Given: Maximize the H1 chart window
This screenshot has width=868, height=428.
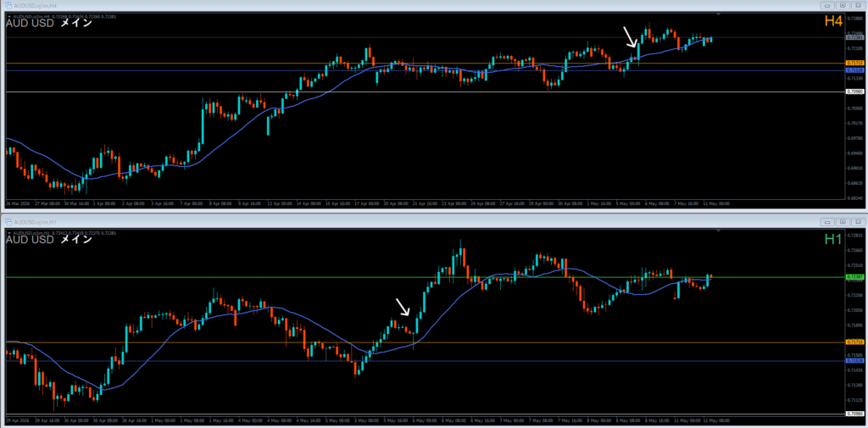Looking at the screenshot, I should tap(843, 221).
